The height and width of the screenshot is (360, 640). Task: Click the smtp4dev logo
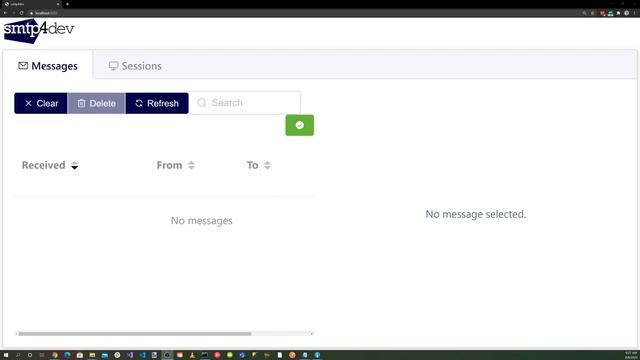point(39,30)
